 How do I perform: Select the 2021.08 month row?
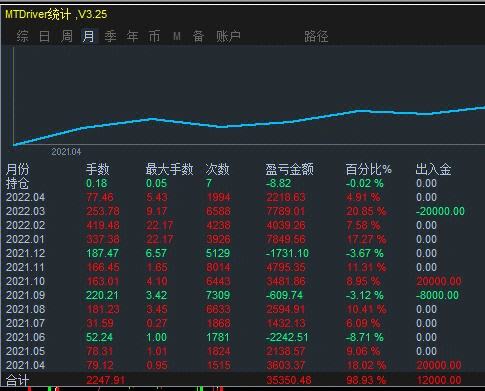pos(242,309)
